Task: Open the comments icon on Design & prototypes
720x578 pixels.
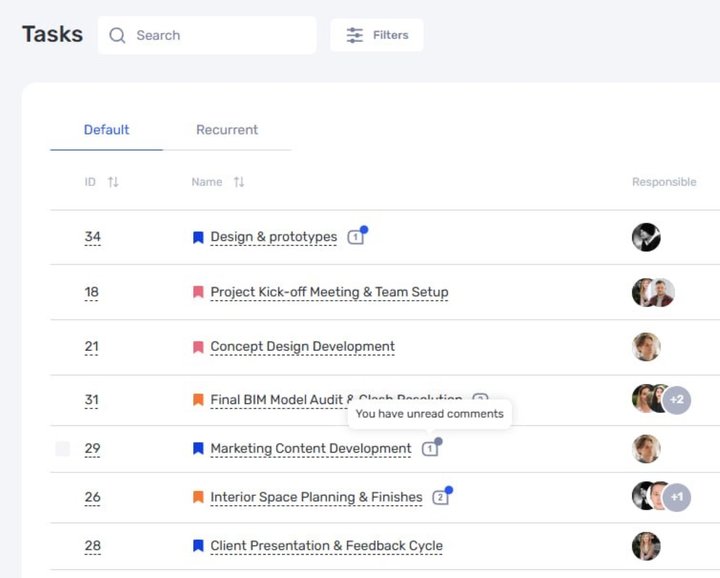Action: point(355,237)
